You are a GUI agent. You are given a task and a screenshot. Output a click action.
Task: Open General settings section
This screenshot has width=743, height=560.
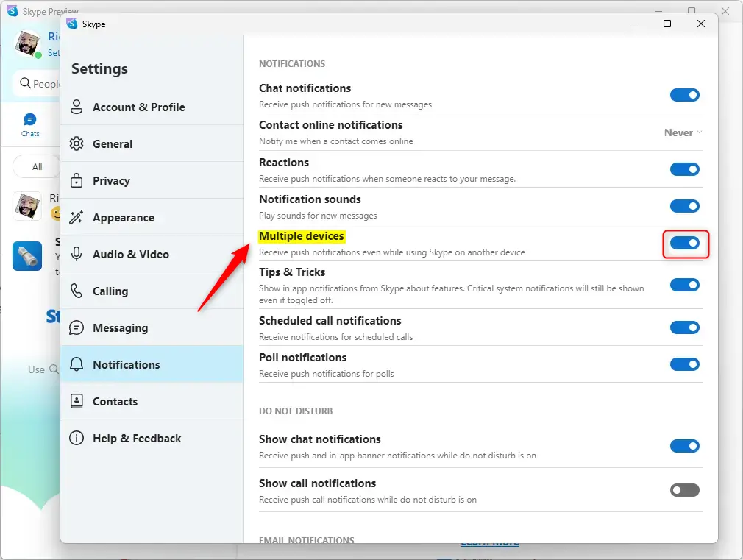pyautogui.click(x=152, y=143)
